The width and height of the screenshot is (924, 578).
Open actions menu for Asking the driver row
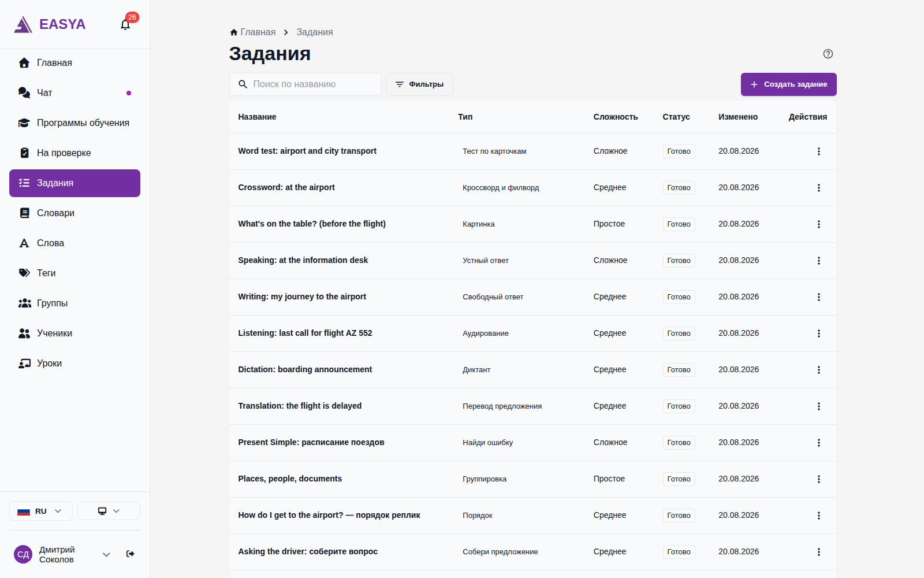[x=818, y=552]
